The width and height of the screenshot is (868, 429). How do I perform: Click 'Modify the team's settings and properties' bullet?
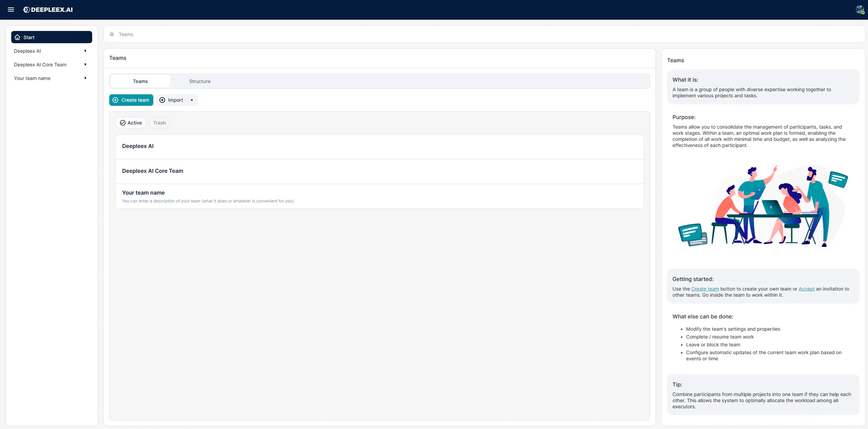point(733,329)
